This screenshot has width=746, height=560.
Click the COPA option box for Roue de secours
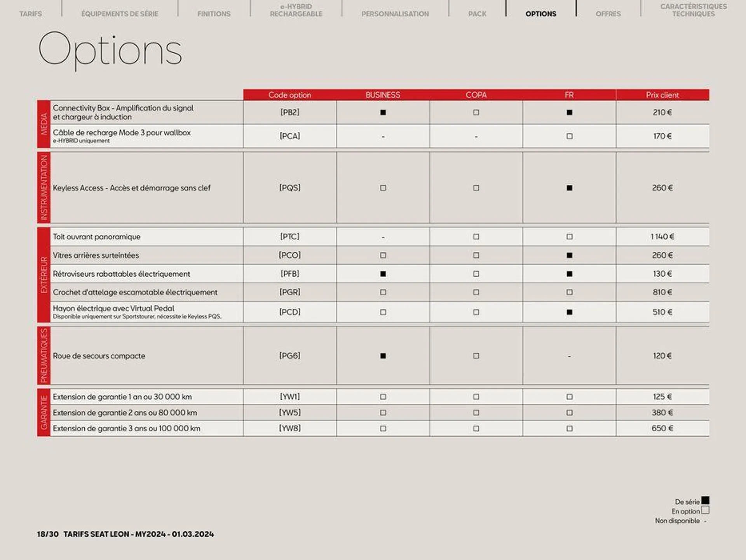476,356
